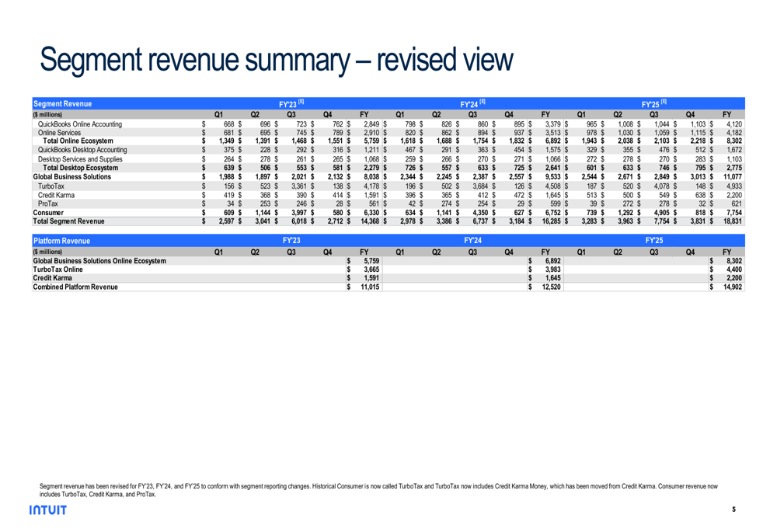The image size is (777, 532).
Task: Click the segment revenue footnote text
Action: pos(378,490)
